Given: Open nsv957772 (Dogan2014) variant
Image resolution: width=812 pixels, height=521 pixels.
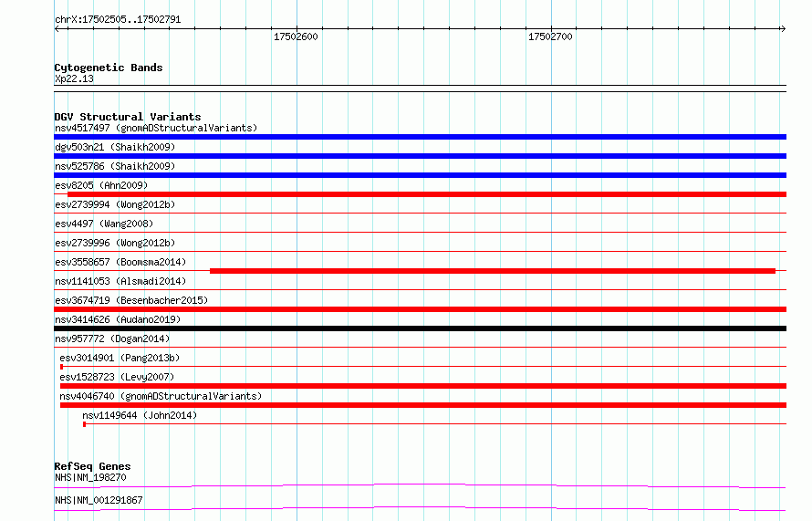Looking at the screenshot, I should click(112, 339).
